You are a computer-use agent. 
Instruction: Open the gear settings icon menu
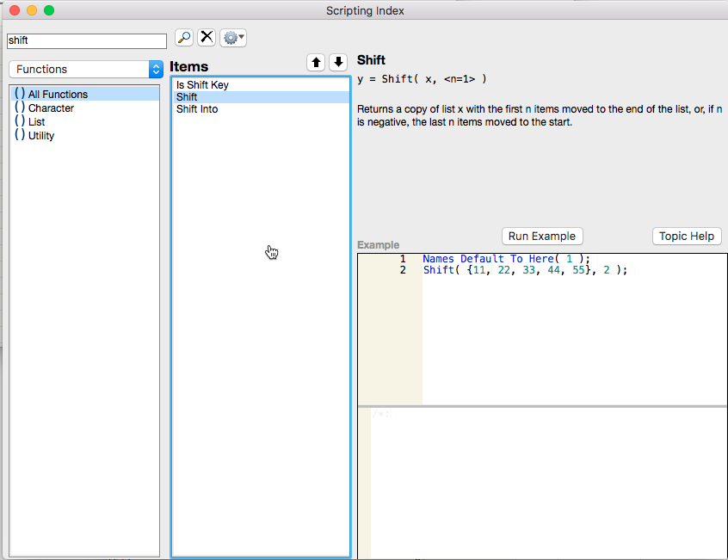[230, 38]
